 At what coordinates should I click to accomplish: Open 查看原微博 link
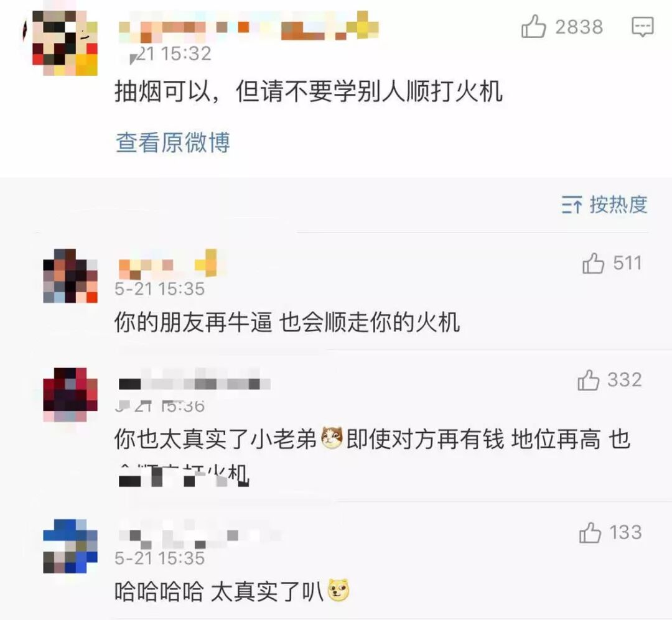coord(173,142)
